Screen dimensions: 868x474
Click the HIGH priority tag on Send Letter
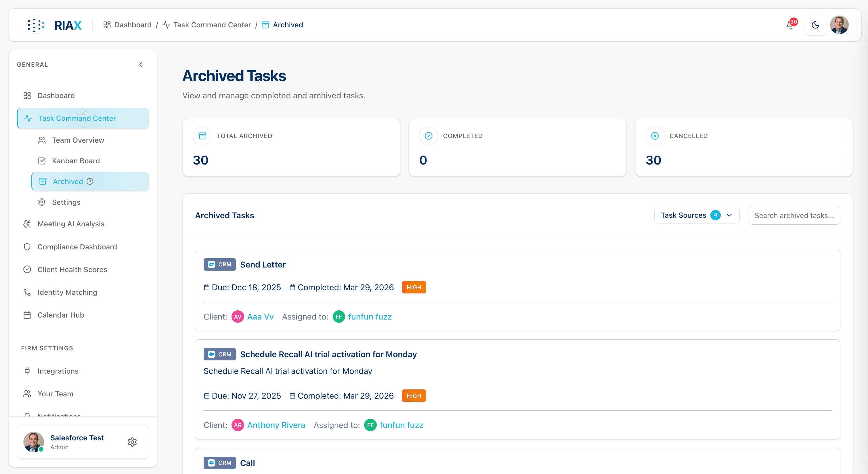[x=414, y=287]
